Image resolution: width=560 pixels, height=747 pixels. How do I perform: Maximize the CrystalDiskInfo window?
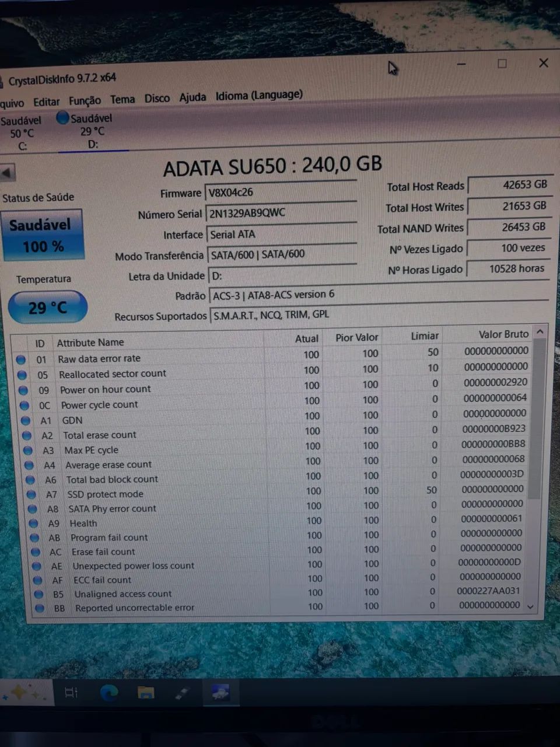click(502, 64)
